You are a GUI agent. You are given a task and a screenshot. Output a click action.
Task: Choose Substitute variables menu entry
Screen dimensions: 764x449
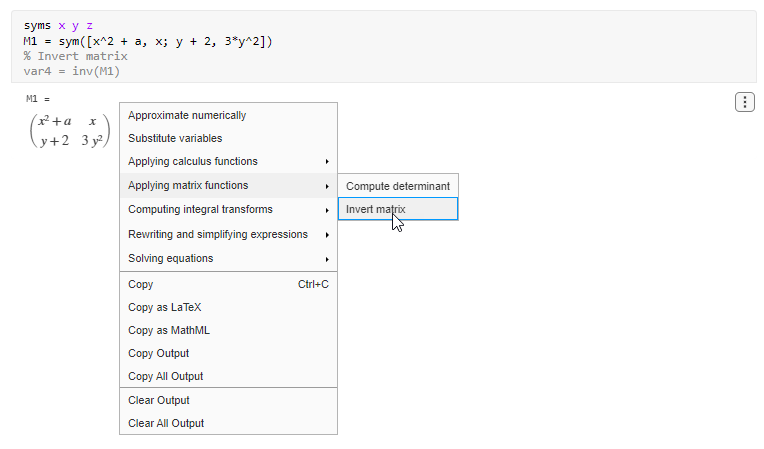coord(175,138)
